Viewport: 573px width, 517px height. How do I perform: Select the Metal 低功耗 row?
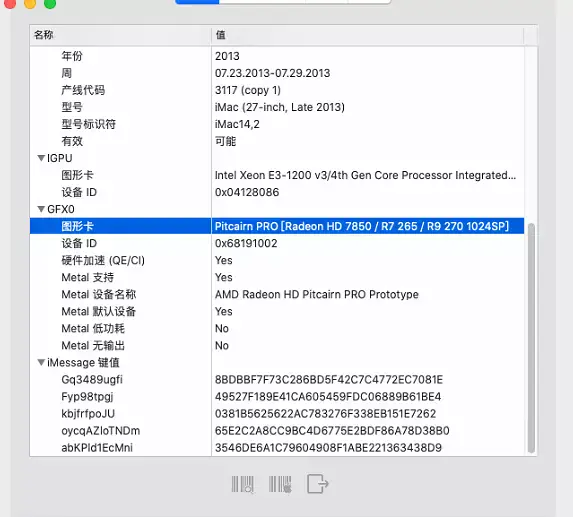[x=277, y=328]
